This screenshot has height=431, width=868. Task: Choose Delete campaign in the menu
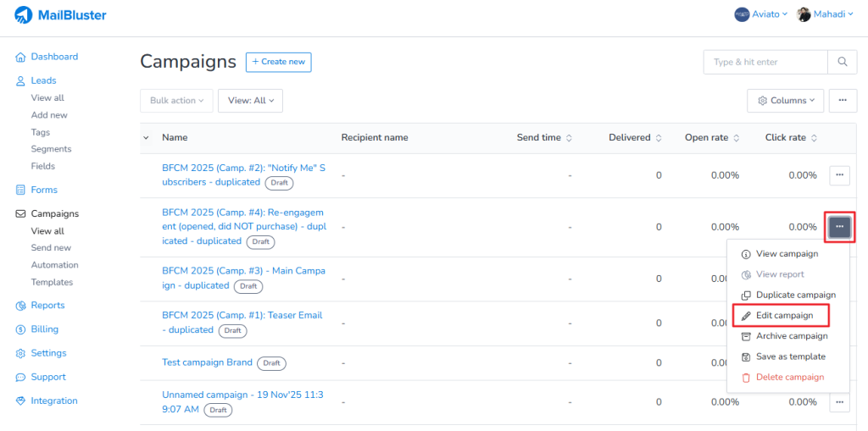[789, 377]
